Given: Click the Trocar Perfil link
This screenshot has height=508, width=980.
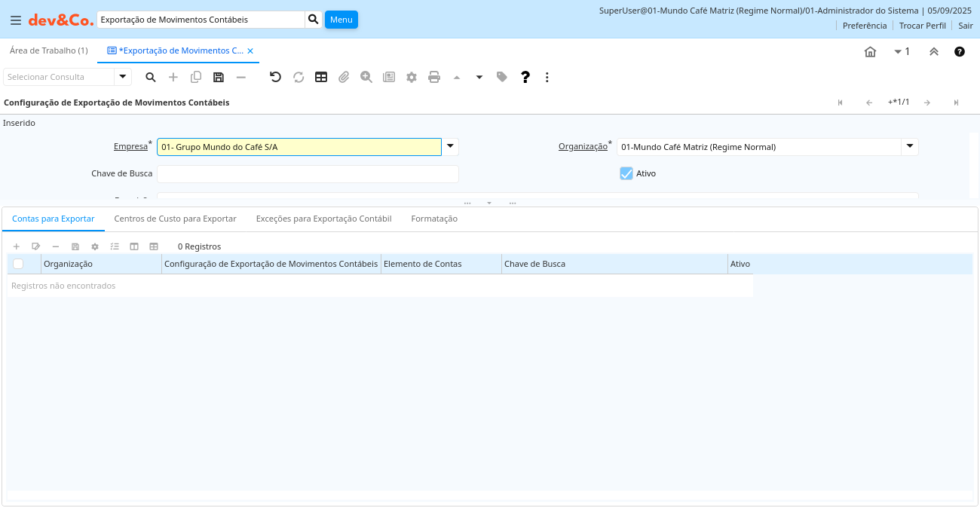Looking at the screenshot, I should 922,26.
